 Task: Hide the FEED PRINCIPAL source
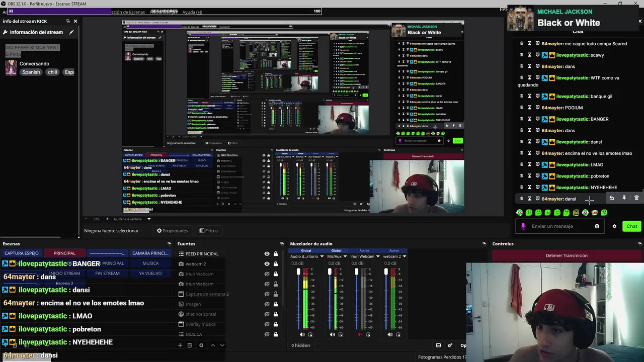(x=267, y=254)
